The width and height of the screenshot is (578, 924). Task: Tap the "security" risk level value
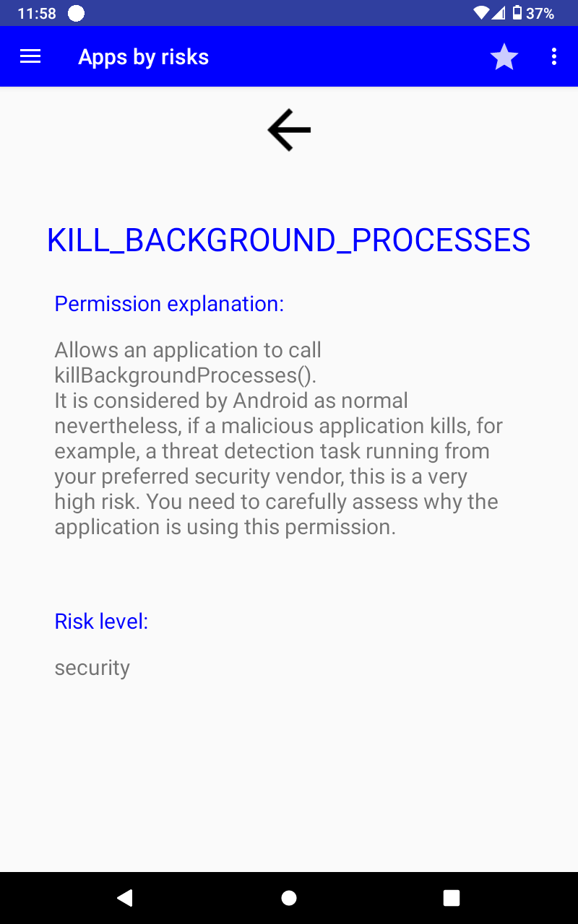(92, 668)
